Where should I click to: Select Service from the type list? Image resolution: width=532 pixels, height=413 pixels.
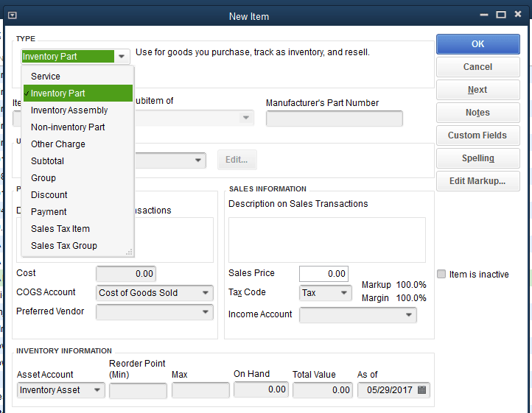tap(46, 77)
